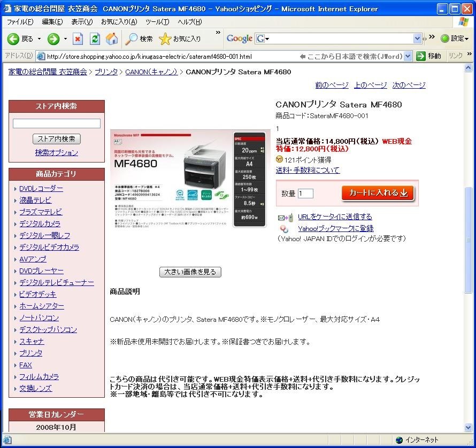Click the vertical scrollbar thumb

click(469, 241)
